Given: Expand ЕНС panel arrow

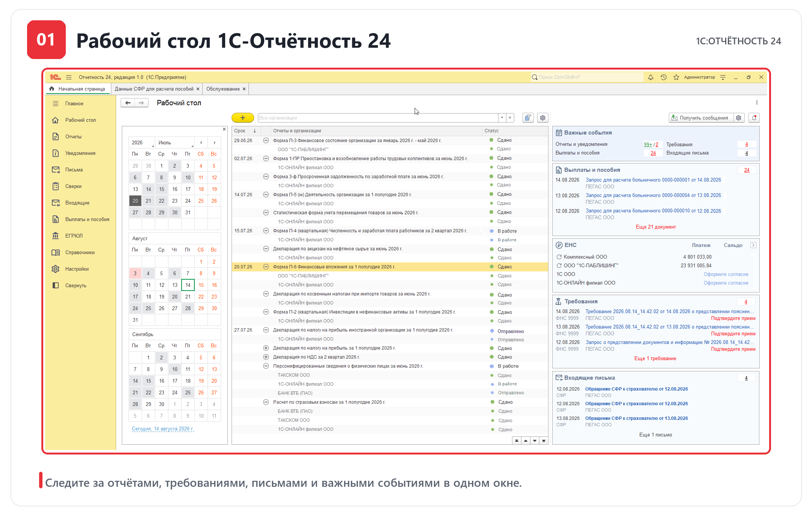Looking at the screenshot, I should [x=753, y=245].
